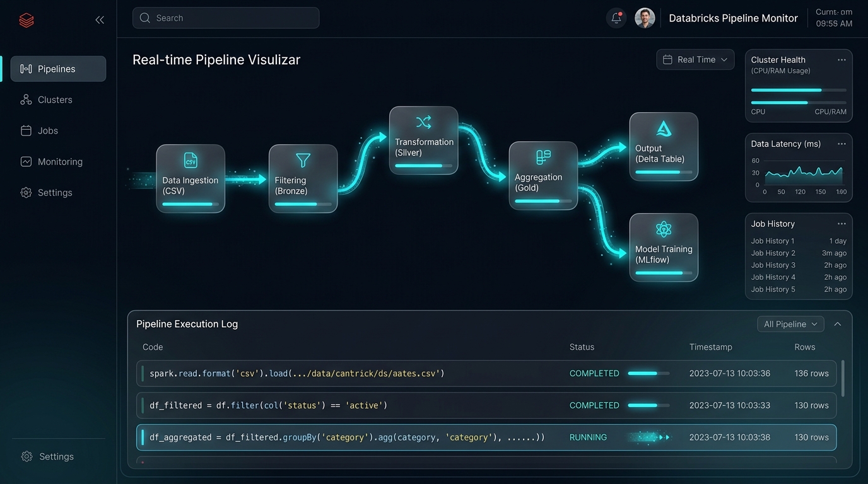Go to Pipelines section

[x=58, y=69]
